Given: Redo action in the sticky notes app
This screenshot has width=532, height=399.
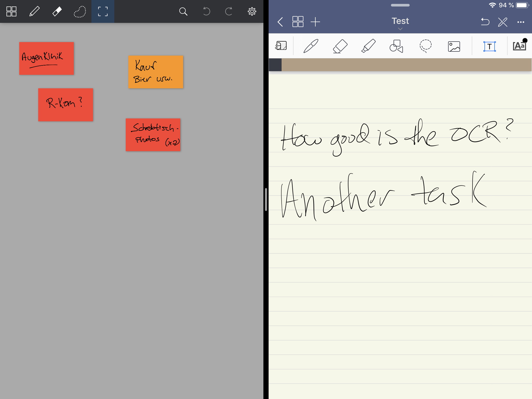Looking at the screenshot, I should point(229,11).
